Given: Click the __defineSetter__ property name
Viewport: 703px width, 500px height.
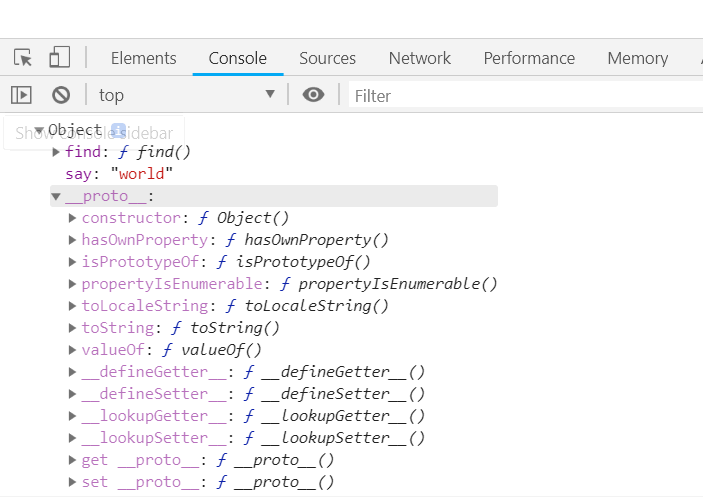Looking at the screenshot, I should (x=154, y=394).
